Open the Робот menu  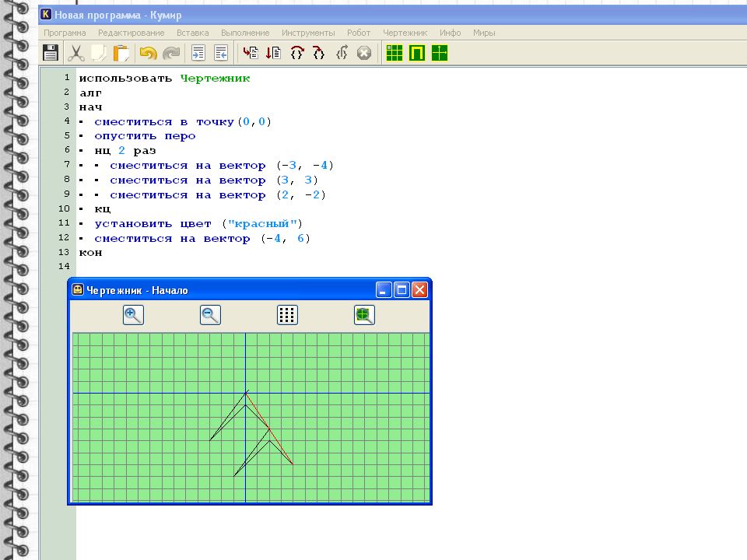click(358, 33)
